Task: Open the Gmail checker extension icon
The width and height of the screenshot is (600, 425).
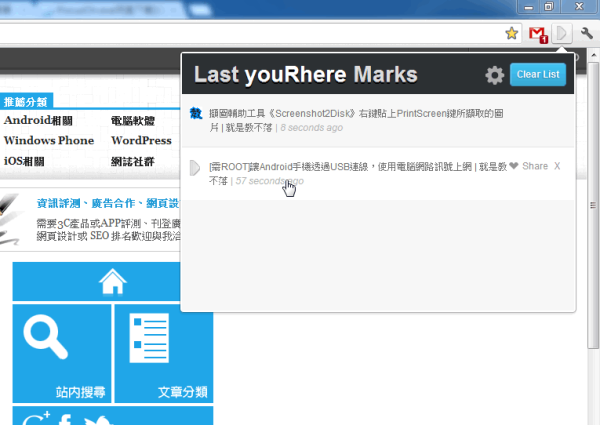Action: [x=538, y=34]
